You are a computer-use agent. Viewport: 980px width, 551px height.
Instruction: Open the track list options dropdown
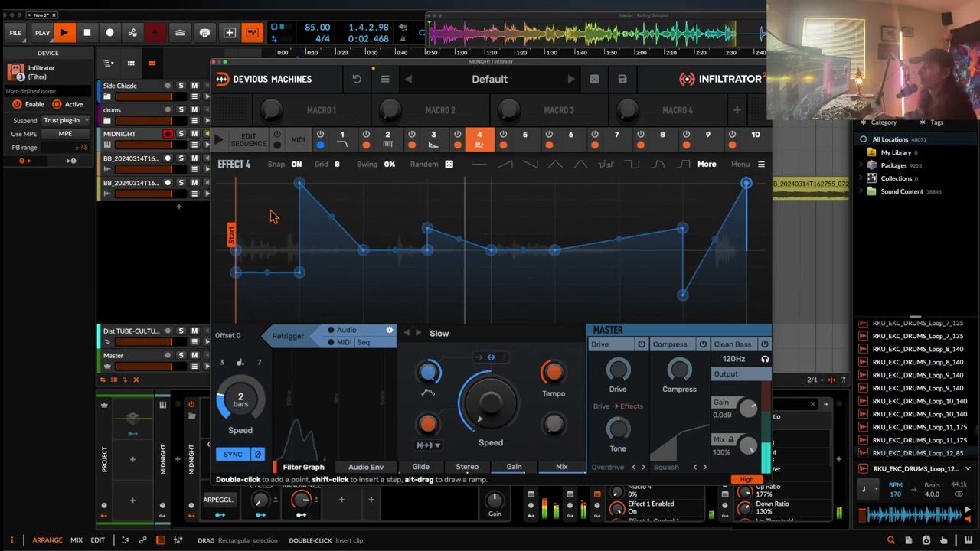coord(109,64)
